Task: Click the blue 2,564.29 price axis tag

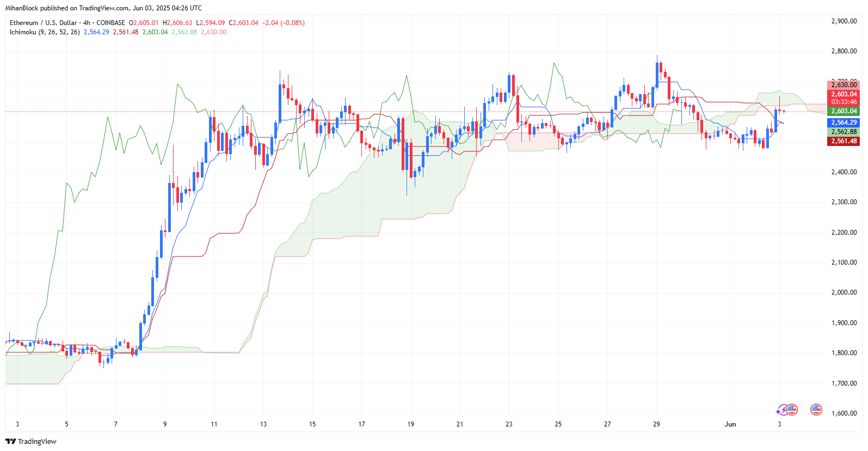Action: (x=844, y=123)
